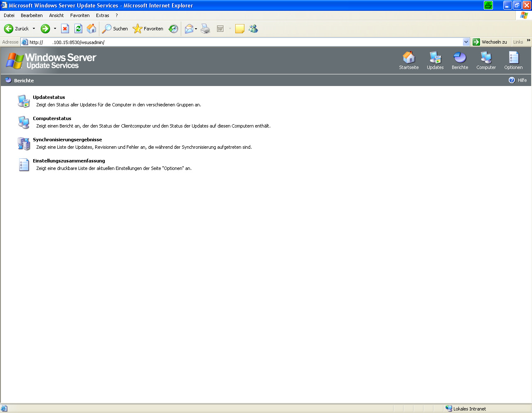Open the browser history (Verlauf) icon
This screenshot has height=413, width=532.
(x=173, y=29)
